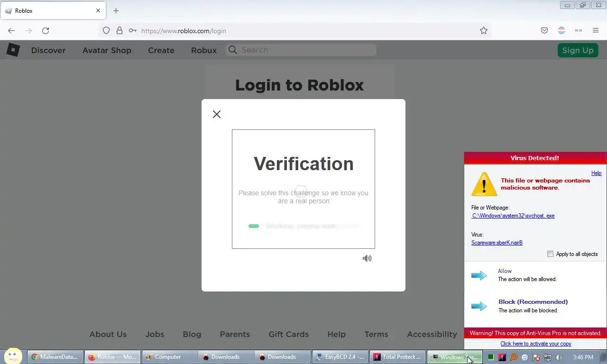Click the site security padlock icon

[x=120, y=31]
